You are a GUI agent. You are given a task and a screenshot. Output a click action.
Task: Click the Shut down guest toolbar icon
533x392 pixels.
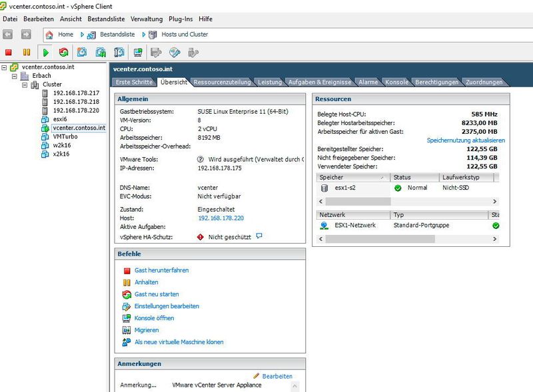[8, 52]
